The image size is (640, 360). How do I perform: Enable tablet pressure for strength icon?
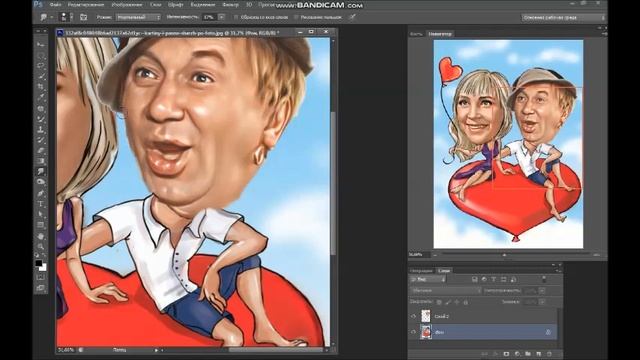[352, 17]
